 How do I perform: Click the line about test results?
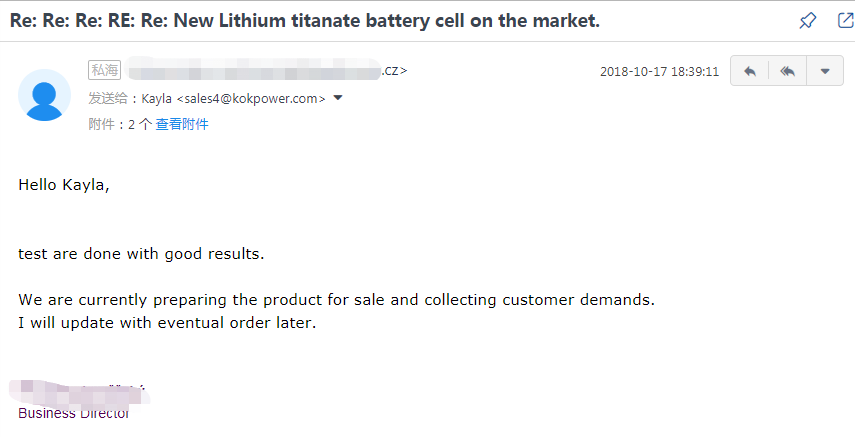pyautogui.click(x=141, y=254)
